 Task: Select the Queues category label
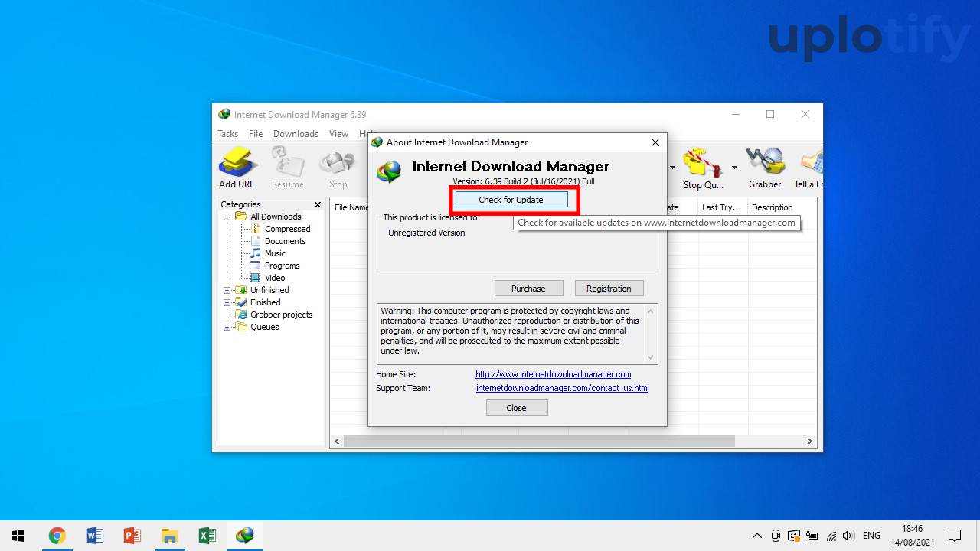(265, 327)
